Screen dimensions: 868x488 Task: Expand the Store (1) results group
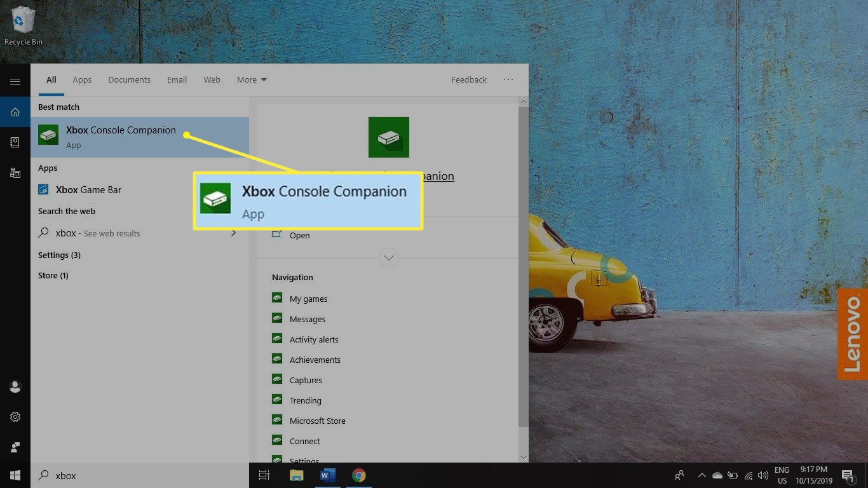pos(53,275)
